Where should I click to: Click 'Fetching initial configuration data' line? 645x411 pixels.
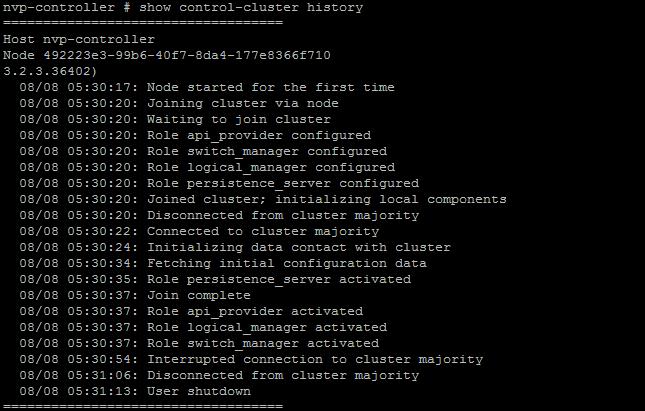tap(223, 264)
